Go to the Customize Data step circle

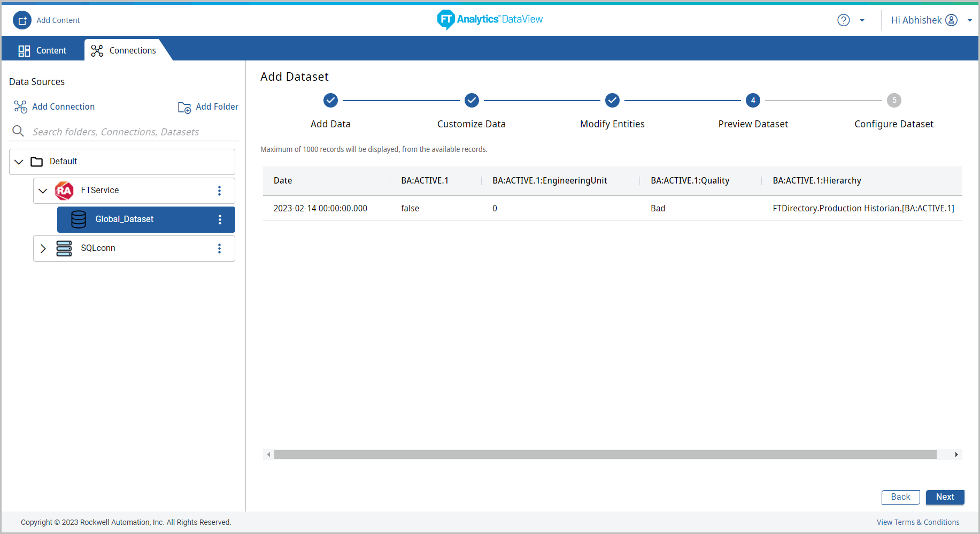pyautogui.click(x=472, y=100)
